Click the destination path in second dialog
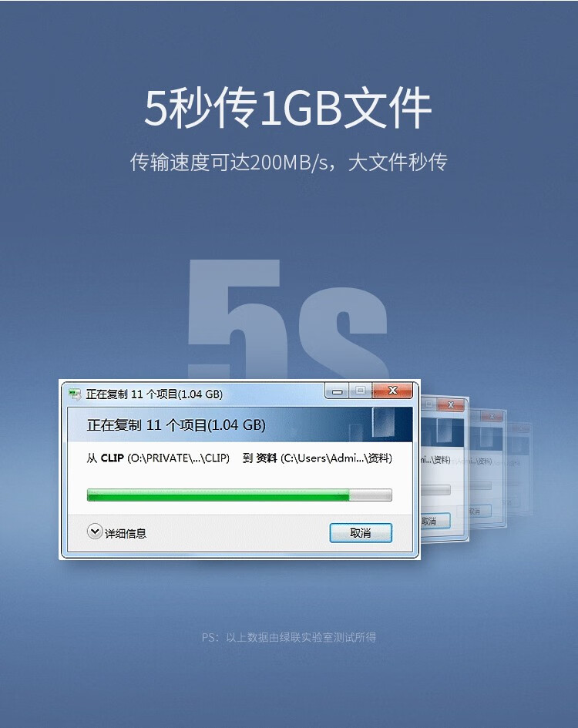This screenshot has height=728, width=578. (435, 460)
